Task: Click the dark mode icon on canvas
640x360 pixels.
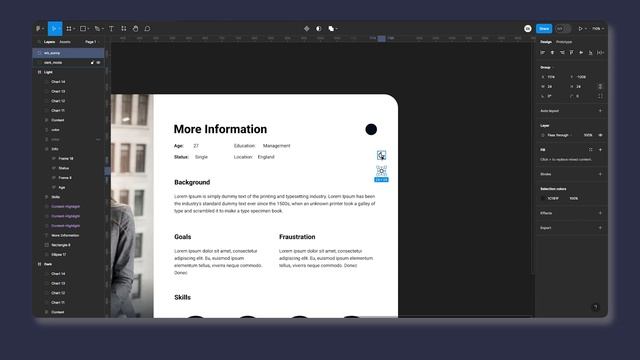Action: pos(381,155)
